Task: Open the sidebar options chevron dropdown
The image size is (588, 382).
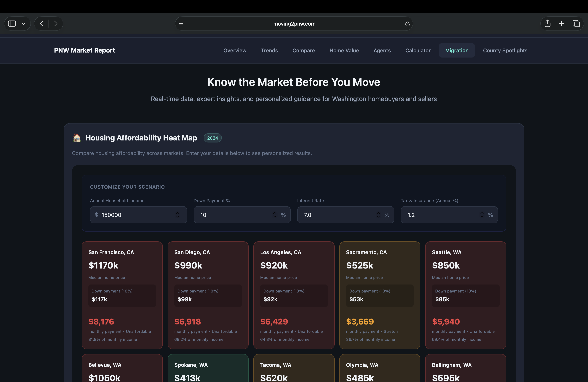Action: point(23,24)
